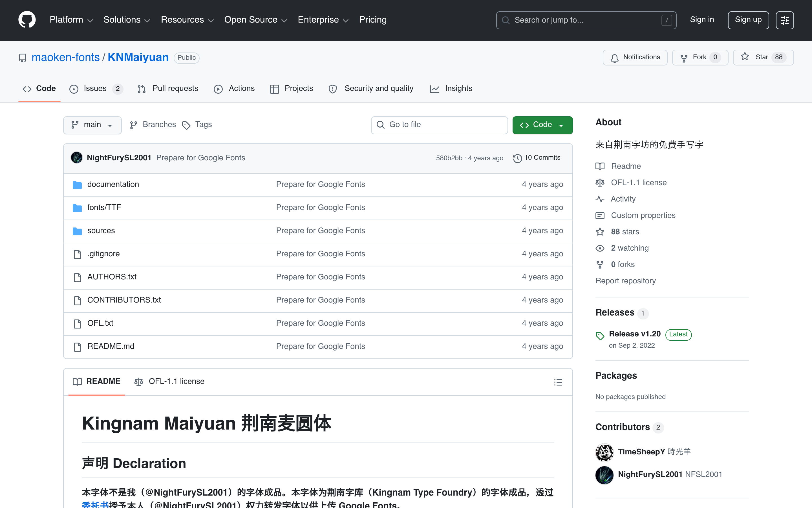The image size is (812, 508).
Task: View the Tags list
Action: (197, 125)
